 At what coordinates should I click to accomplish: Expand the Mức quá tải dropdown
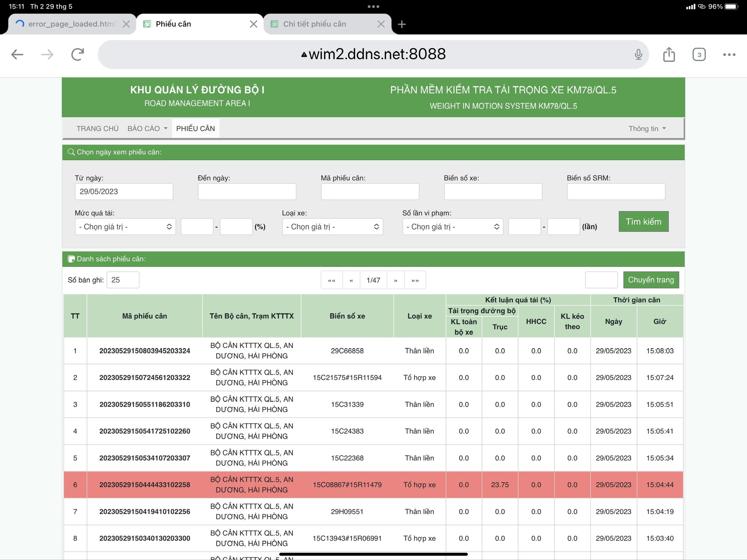point(125,227)
